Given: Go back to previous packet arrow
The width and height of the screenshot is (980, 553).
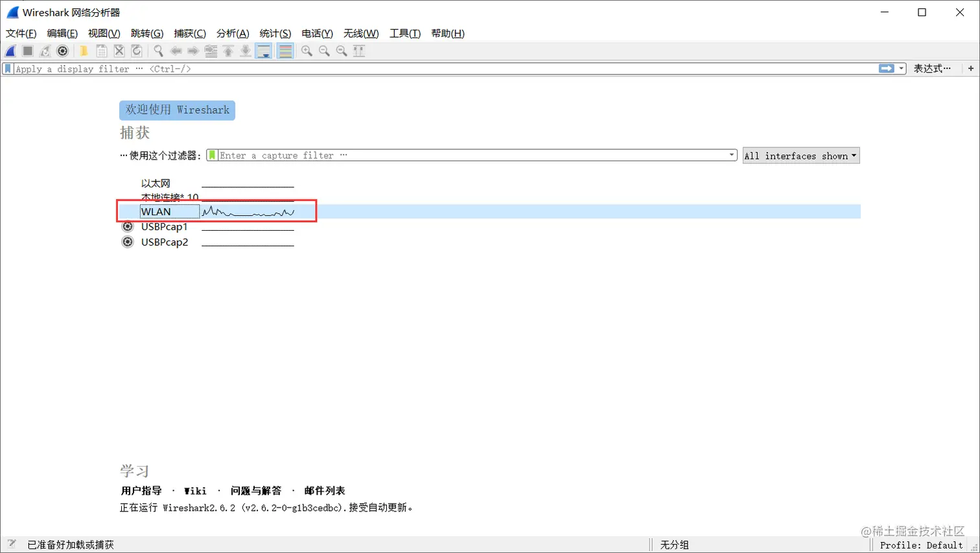Looking at the screenshot, I should pos(176,51).
